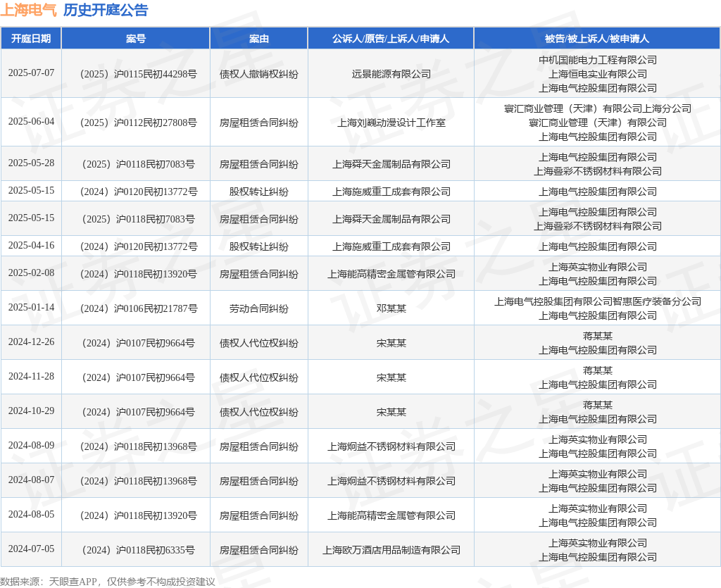Screen dimensions: 721x588
Task: Click plaintiff 上海刘巍动漫设计工作室
Action: click(391, 123)
